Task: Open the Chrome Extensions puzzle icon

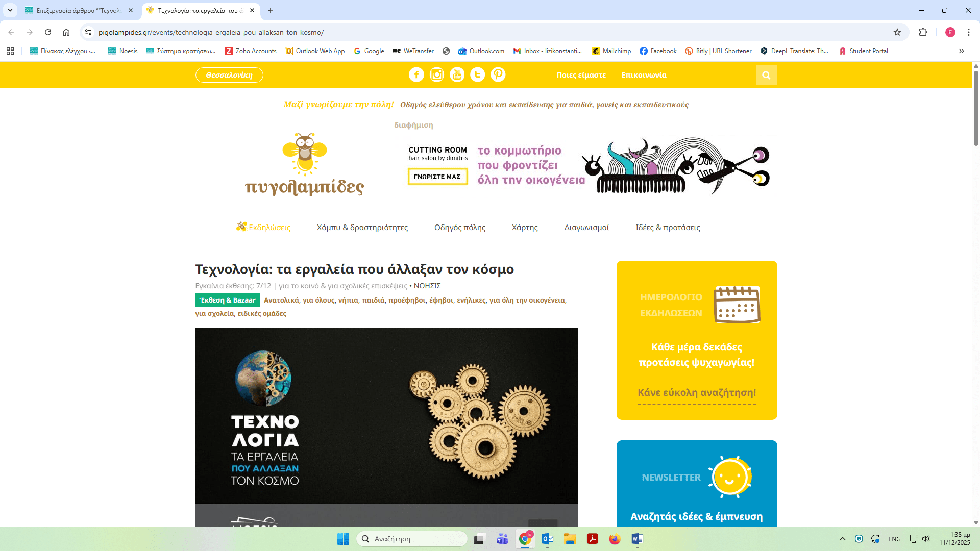Action: (923, 32)
